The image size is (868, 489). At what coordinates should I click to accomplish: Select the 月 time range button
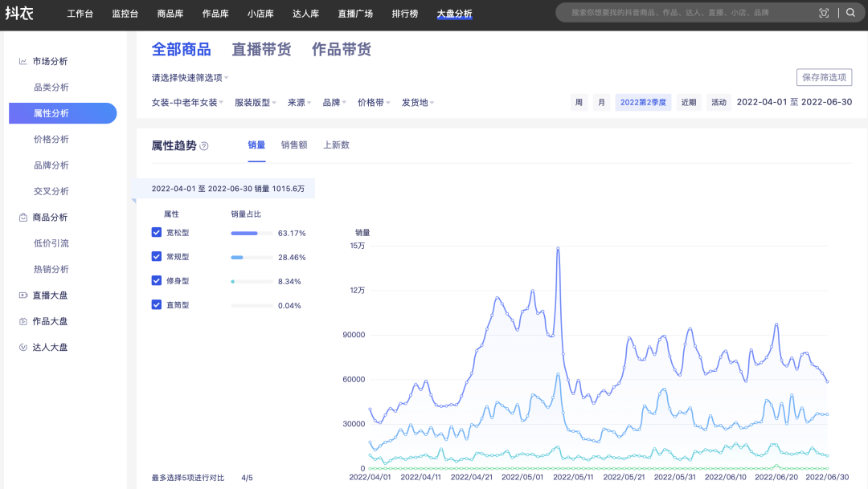(601, 103)
